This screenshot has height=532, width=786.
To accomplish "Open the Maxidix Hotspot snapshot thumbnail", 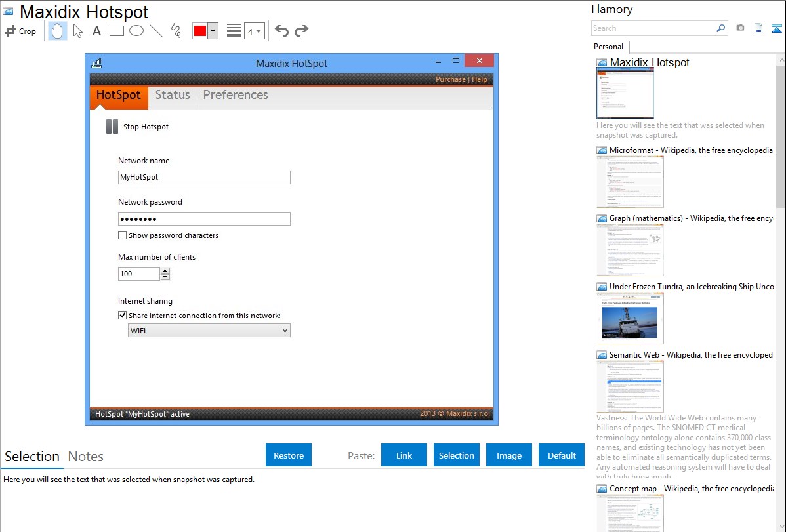I will 625,94.
